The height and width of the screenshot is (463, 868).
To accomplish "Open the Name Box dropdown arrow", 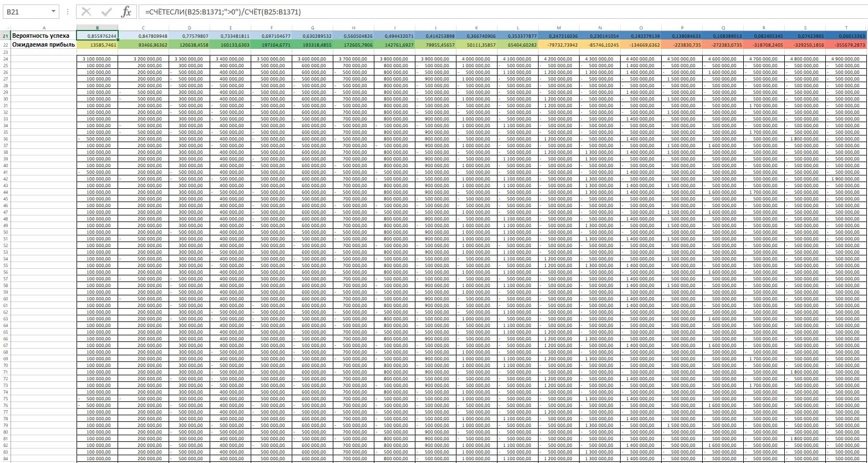I will click(53, 12).
